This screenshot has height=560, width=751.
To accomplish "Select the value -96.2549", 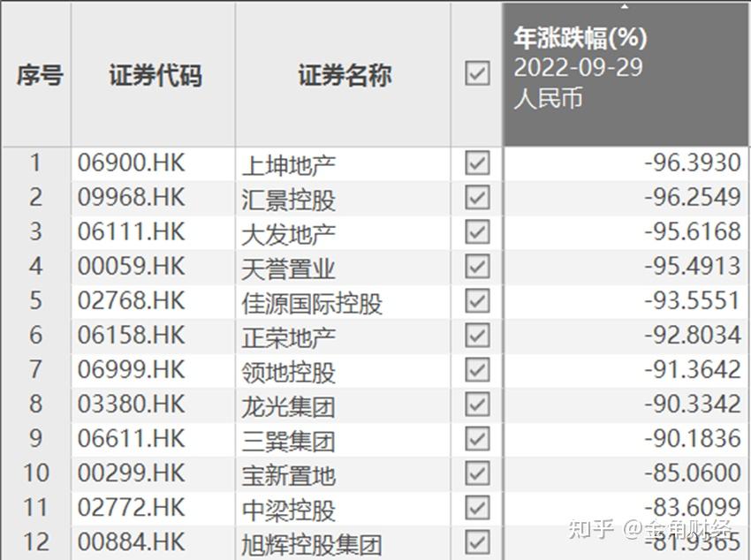I will [693, 197].
